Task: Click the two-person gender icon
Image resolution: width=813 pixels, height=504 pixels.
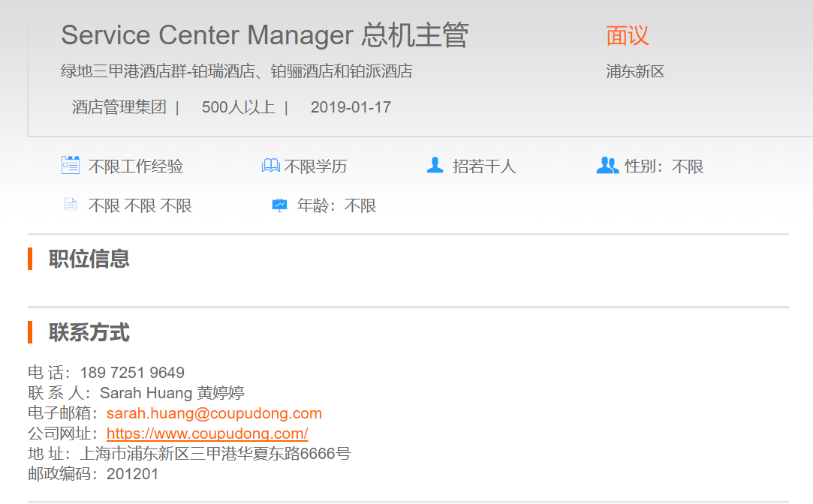Action: (607, 165)
